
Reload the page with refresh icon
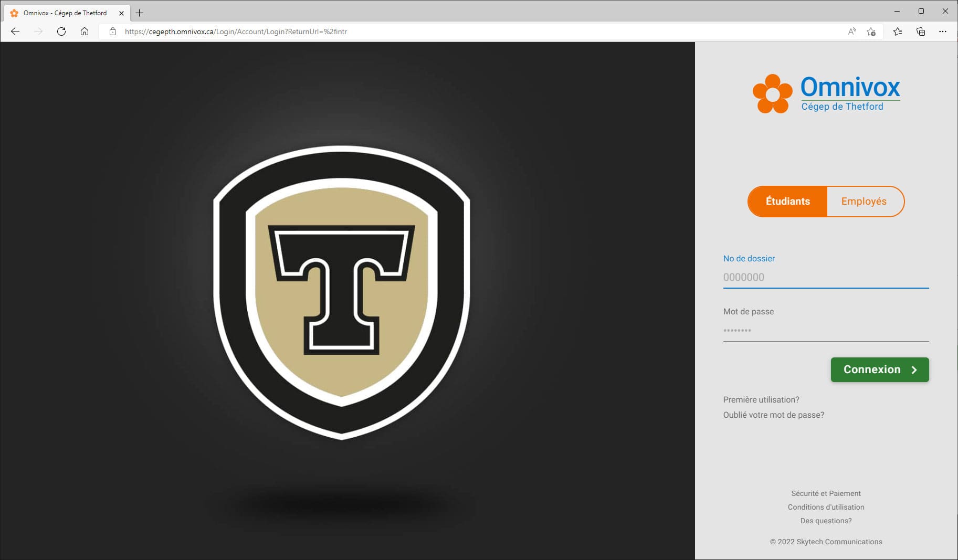pos(61,31)
